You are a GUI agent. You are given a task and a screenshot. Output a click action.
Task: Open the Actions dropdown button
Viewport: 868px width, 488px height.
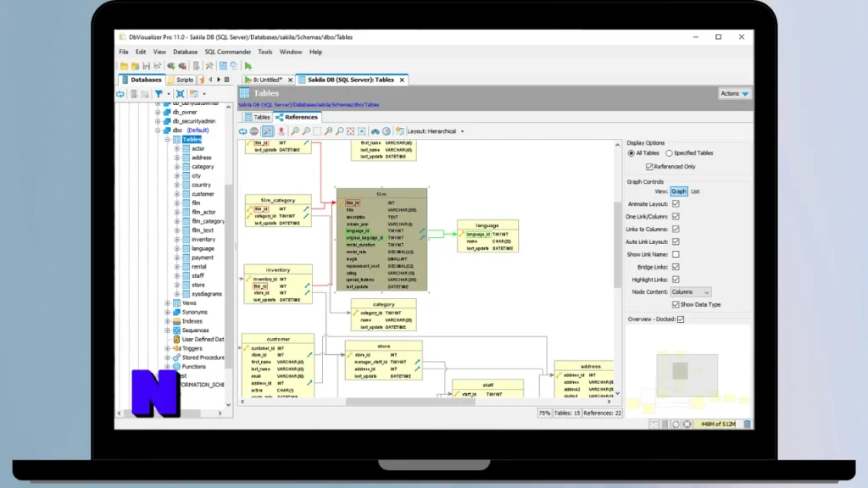point(735,93)
